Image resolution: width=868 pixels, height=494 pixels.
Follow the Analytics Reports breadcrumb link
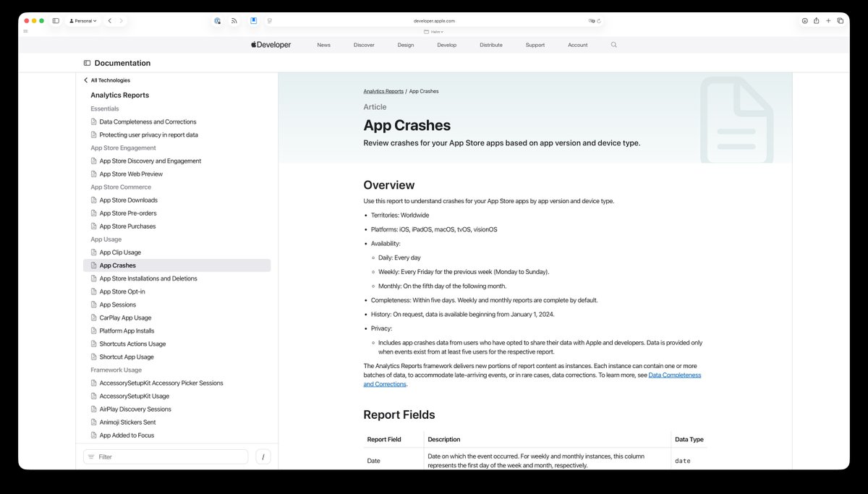coord(383,91)
